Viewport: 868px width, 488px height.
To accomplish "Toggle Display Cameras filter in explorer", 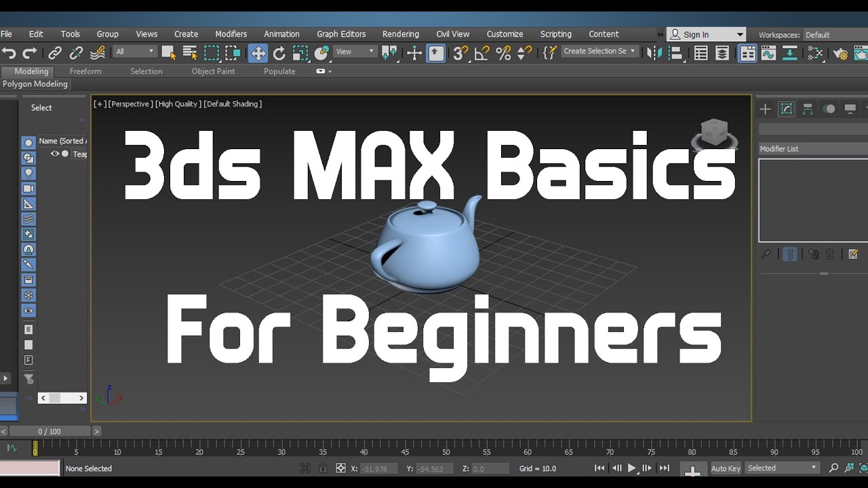I will (28, 188).
